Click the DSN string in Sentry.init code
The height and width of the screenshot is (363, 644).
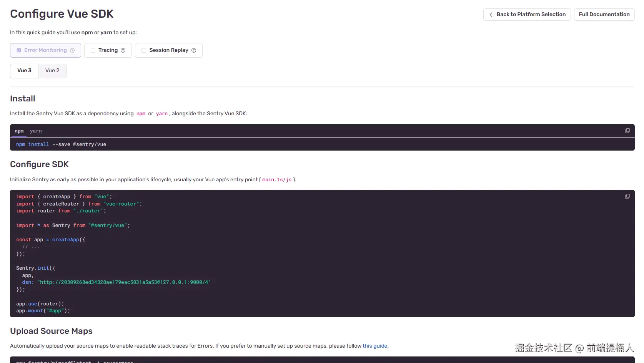124,282
